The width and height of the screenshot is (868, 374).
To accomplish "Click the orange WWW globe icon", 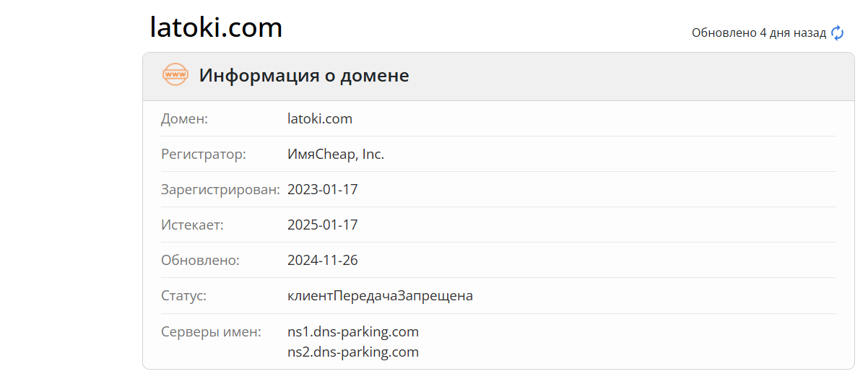I will pyautogui.click(x=175, y=74).
